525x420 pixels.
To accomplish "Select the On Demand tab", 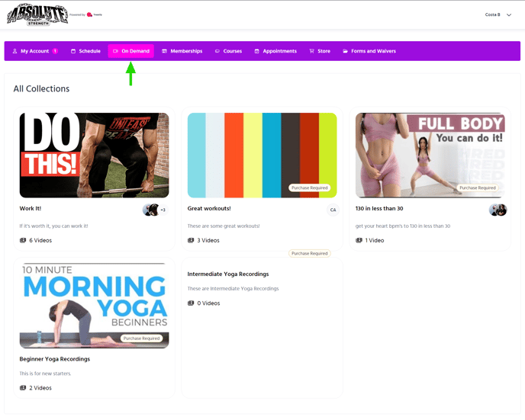I will [130, 51].
